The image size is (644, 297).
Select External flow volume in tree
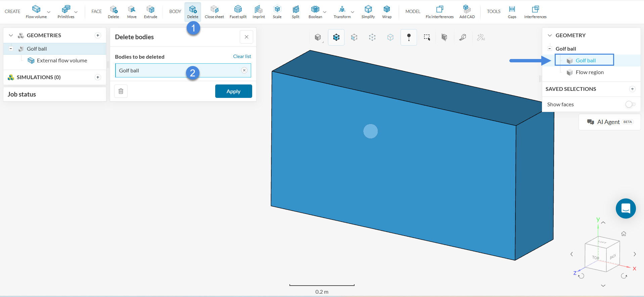point(62,61)
